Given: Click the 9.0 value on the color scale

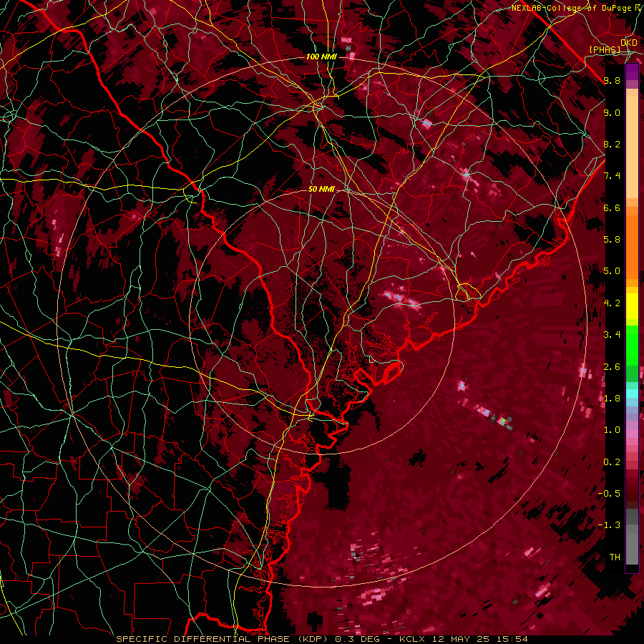Looking at the screenshot, I should click(612, 112).
